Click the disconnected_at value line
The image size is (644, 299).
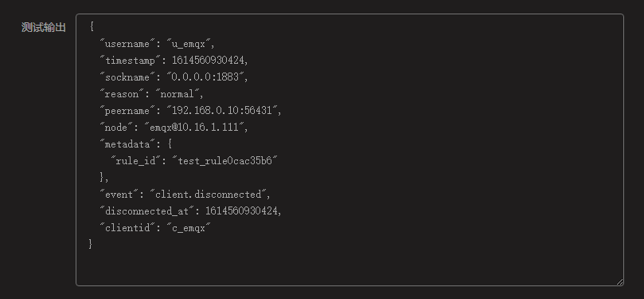coord(190,211)
